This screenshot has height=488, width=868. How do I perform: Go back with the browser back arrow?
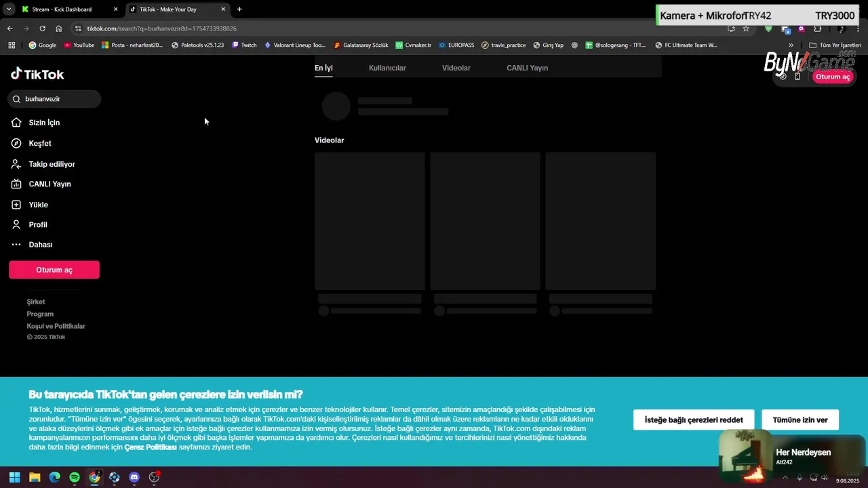click(9, 28)
